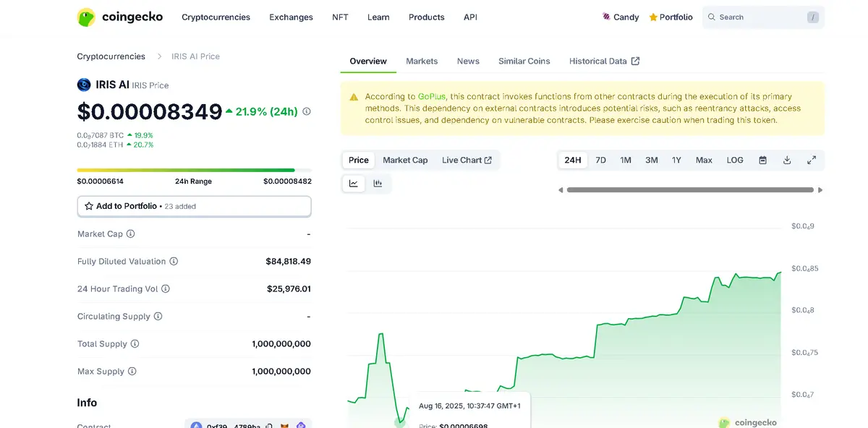The image size is (868, 428).
Task: Click the 24h high $0.00008482
Action: pos(288,181)
